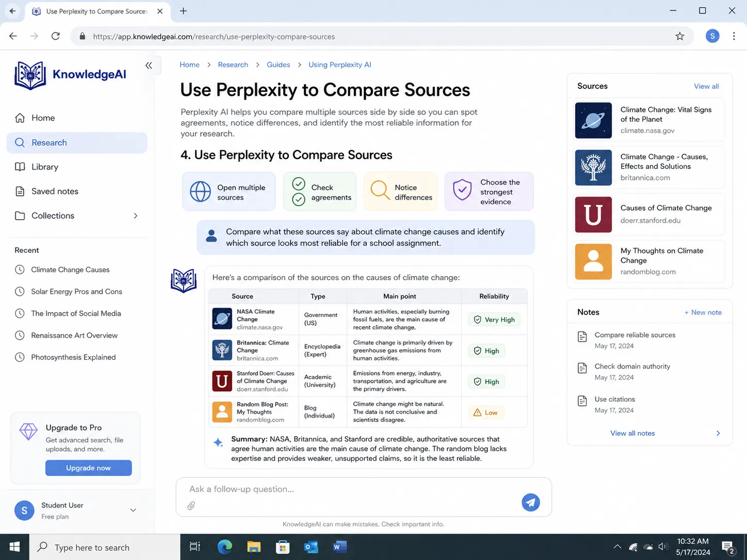Open the browser three-dot menu

pos(734,36)
